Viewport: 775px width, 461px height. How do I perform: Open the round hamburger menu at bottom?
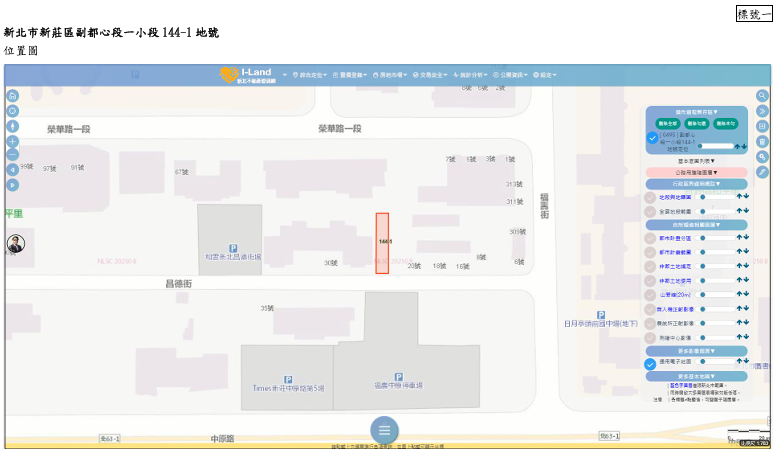pos(384,431)
